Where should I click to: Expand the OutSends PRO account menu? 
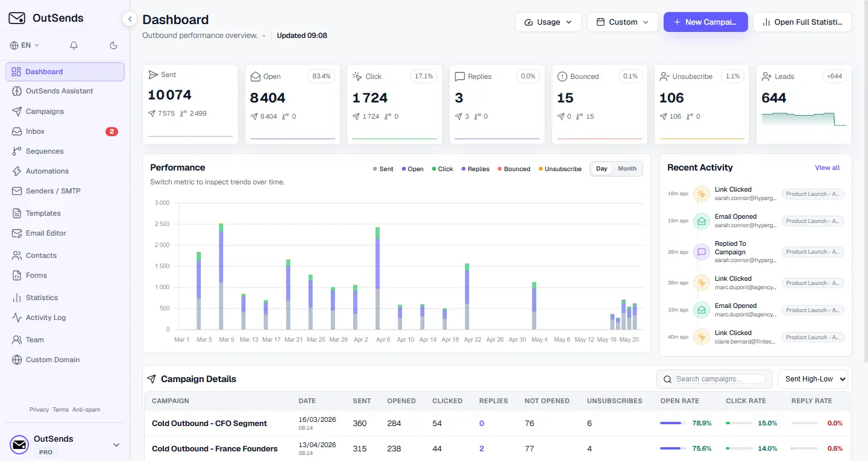click(x=64, y=445)
